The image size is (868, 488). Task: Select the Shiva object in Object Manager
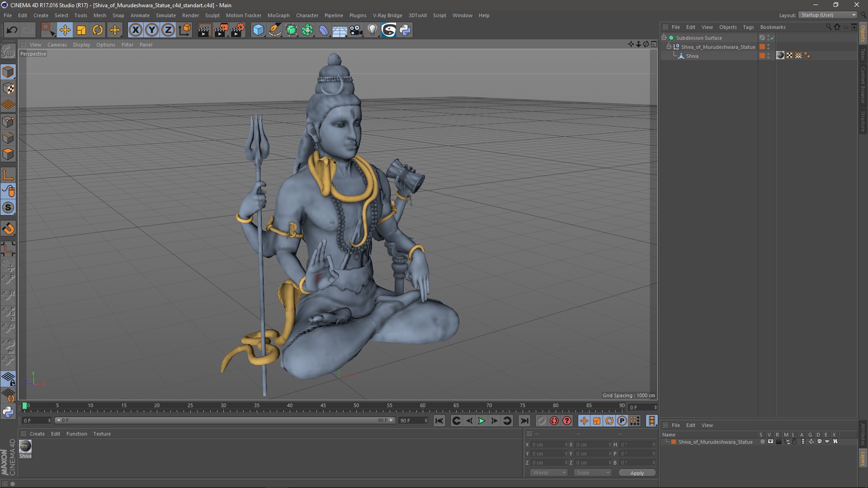point(692,56)
